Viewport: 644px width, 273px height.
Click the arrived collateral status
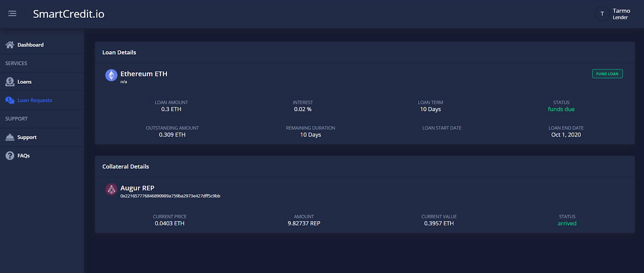[567, 224]
